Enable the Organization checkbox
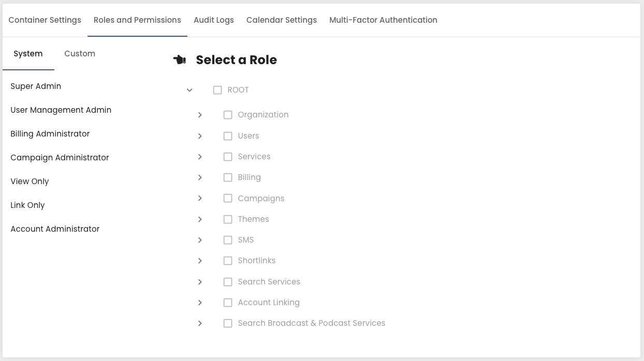 click(228, 115)
